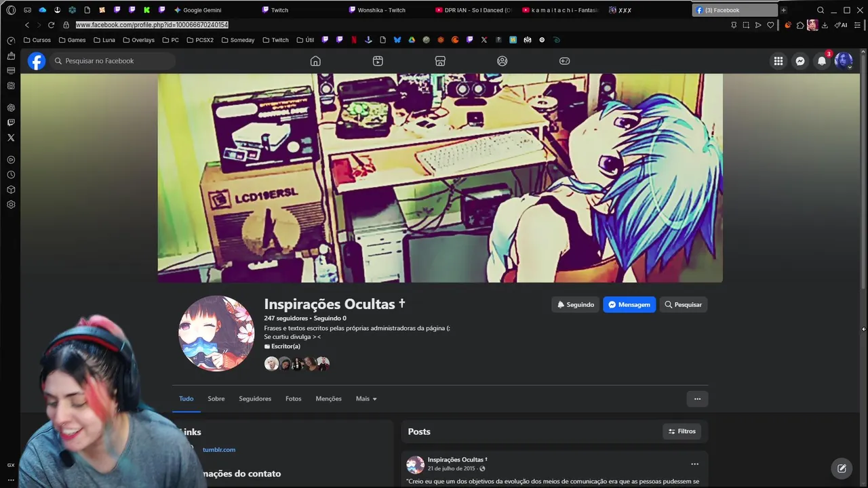The height and width of the screenshot is (488, 868).
Task: Open the Gaming controller icon in Facebook nav
Action: point(564,61)
